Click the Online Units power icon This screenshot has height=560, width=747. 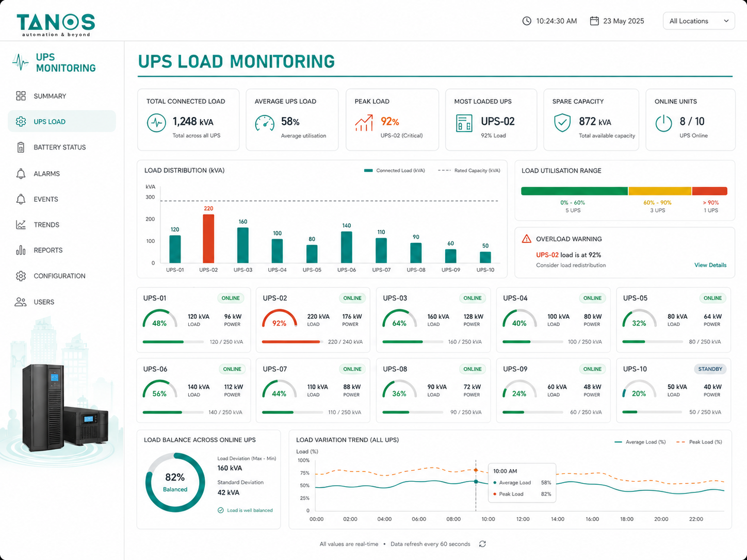pyautogui.click(x=663, y=123)
